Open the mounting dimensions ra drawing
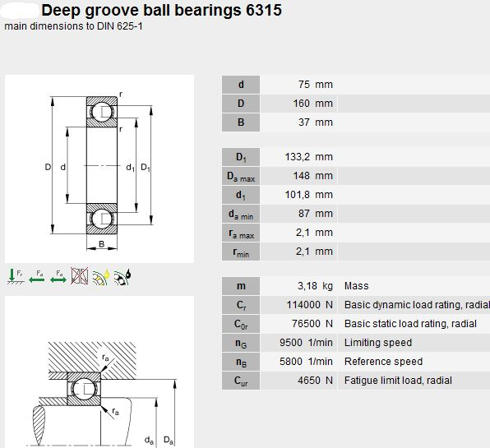 (x=99, y=372)
